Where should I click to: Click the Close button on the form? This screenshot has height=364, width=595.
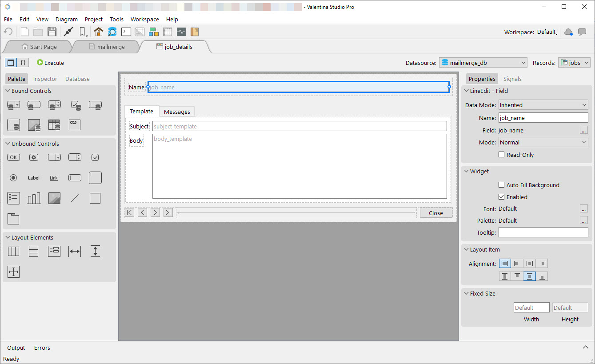[x=436, y=213]
